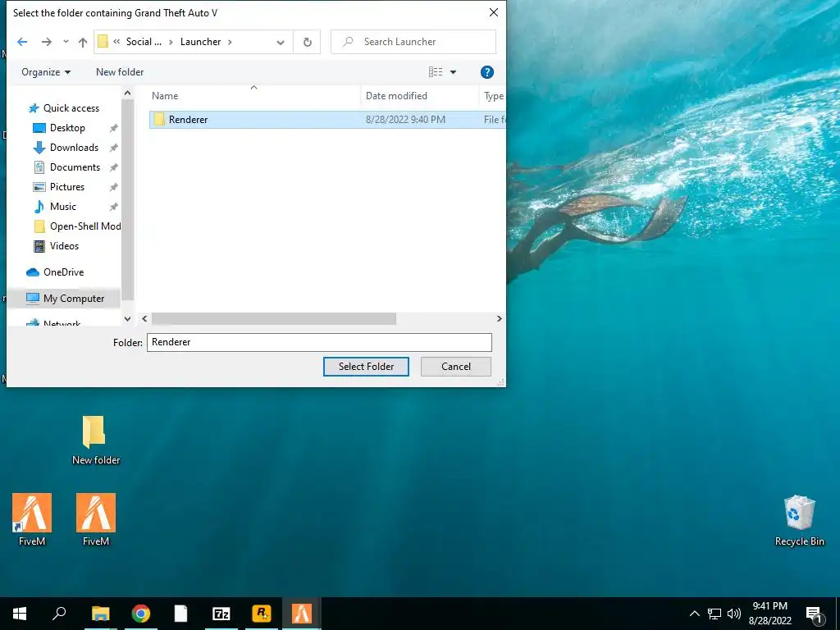Open Rockstar Games Launcher taskbar icon
This screenshot has height=630, width=840.
tap(262, 614)
